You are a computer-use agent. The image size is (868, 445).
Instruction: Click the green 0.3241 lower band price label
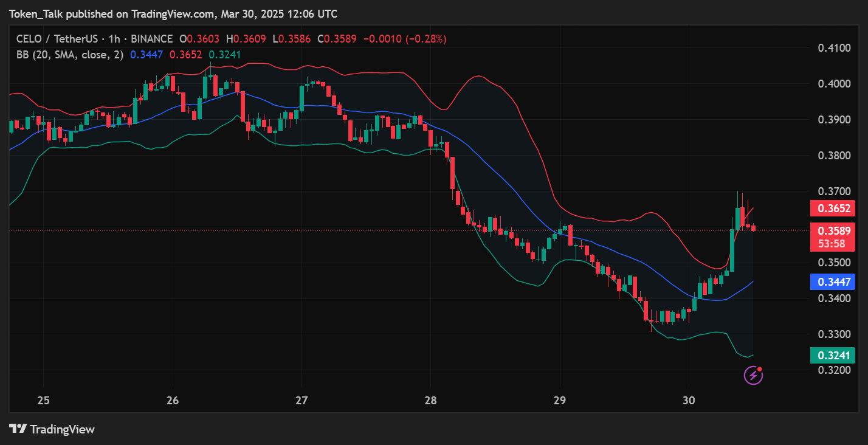tap(833, 355)
